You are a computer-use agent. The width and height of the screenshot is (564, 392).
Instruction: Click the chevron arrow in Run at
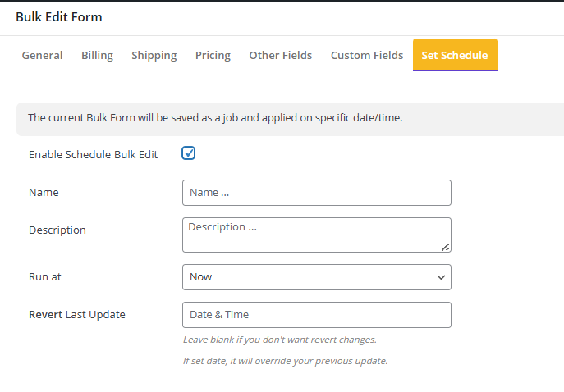pyautogui.click(x=441, y=277)
